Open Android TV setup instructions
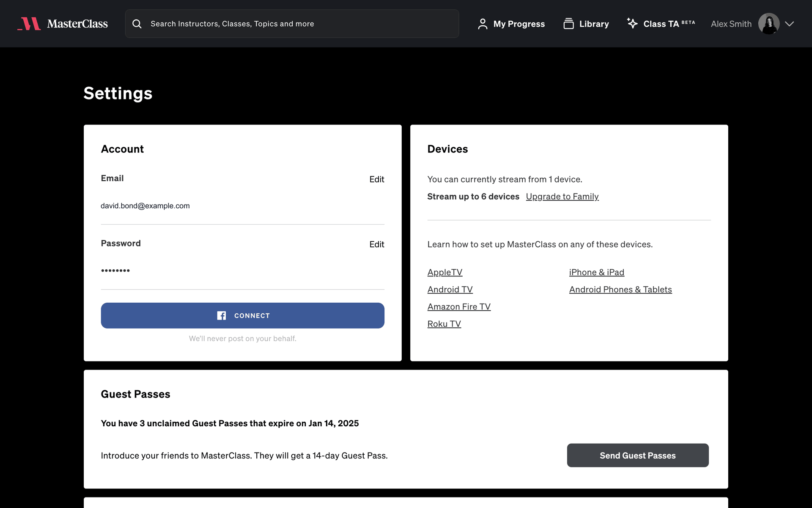Image resolution: width=812 pixels, height=508 pixels. (450, 290)
